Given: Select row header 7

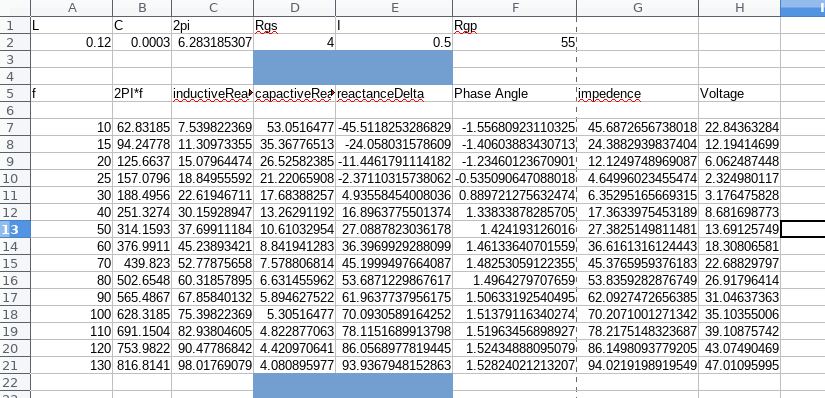Looking at the screenshot, I should click(x=15, y=127).
